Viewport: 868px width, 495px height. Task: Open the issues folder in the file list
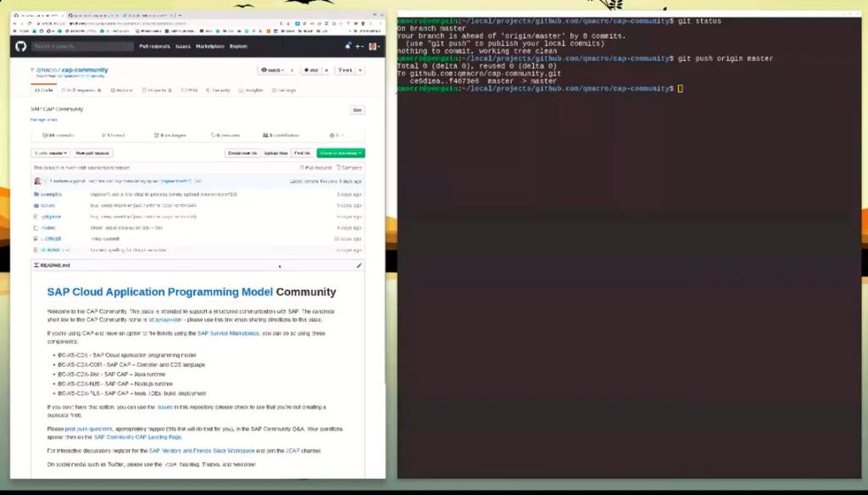[x=47, y=205]
